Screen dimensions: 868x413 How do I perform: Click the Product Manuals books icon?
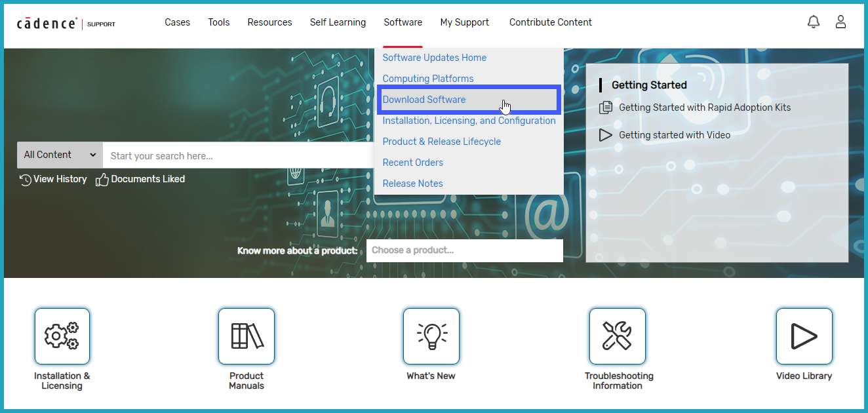tap(247, 336)
